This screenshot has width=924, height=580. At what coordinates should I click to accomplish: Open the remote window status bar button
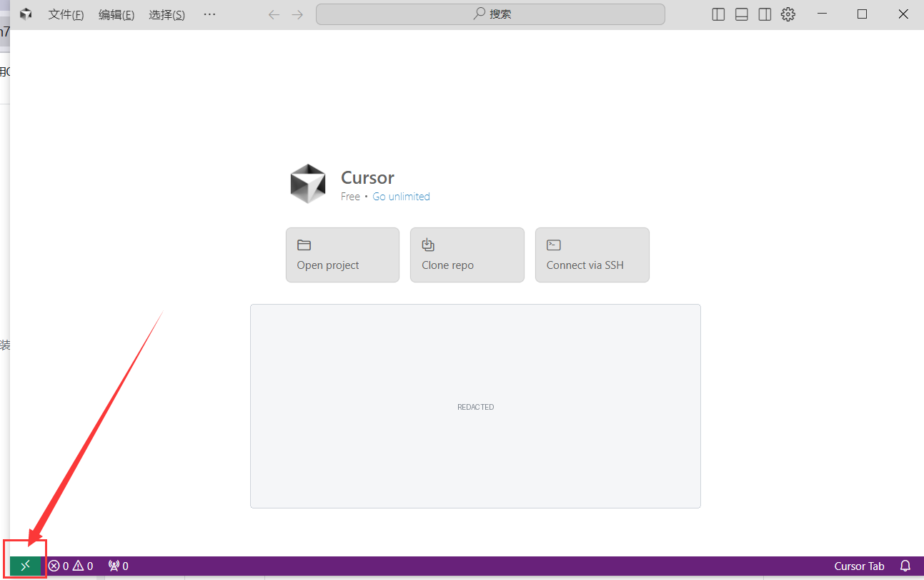26,566
